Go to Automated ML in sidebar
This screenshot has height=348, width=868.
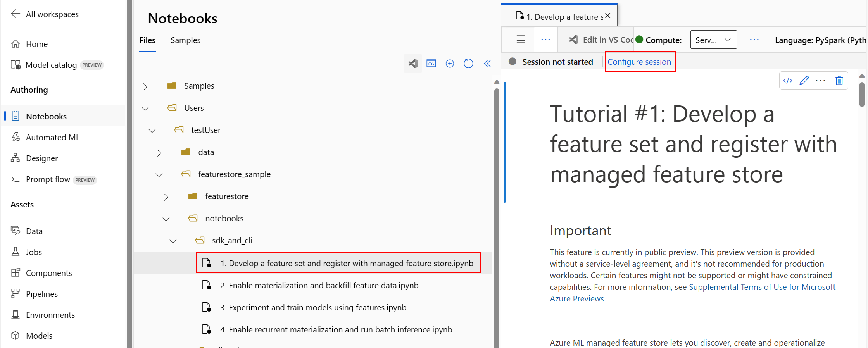coord(53,137)
